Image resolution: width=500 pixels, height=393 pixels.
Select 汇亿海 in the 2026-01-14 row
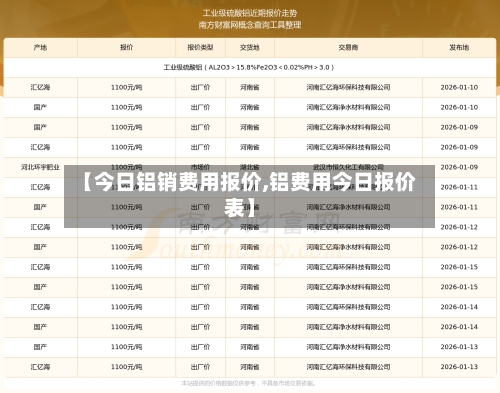pyautogui.click(x=40, y=307)
